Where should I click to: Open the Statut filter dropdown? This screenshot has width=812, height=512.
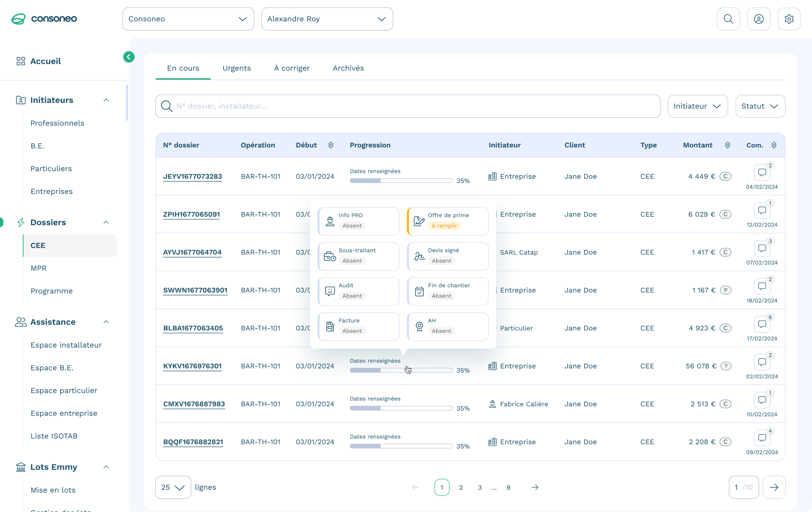pos(760,106)
